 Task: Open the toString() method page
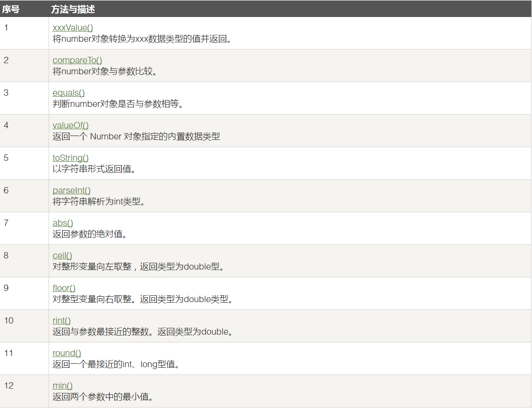pyautogui.click(x=70, y=158)
